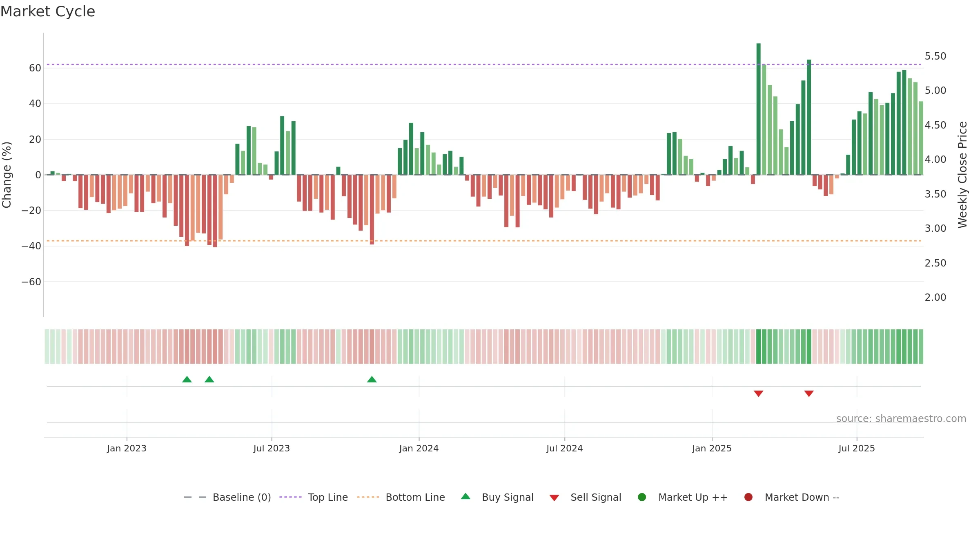Click the purple dotted Top Line legend sample
This screenshot has width=980, height=551.
point(290,497)
